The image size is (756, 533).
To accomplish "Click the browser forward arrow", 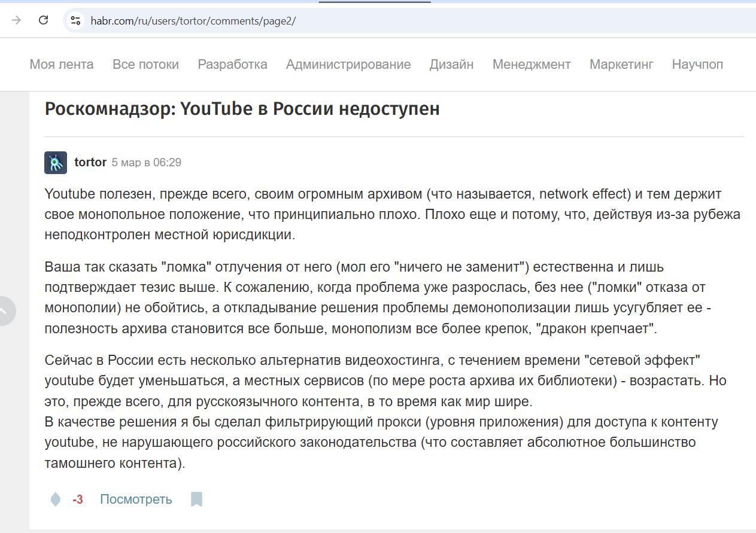I will coord(17,20).
